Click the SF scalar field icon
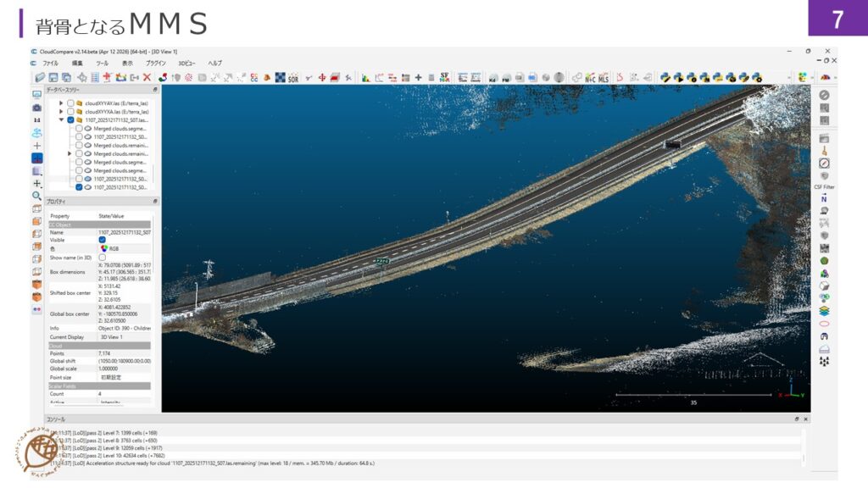 coord(443,77)
